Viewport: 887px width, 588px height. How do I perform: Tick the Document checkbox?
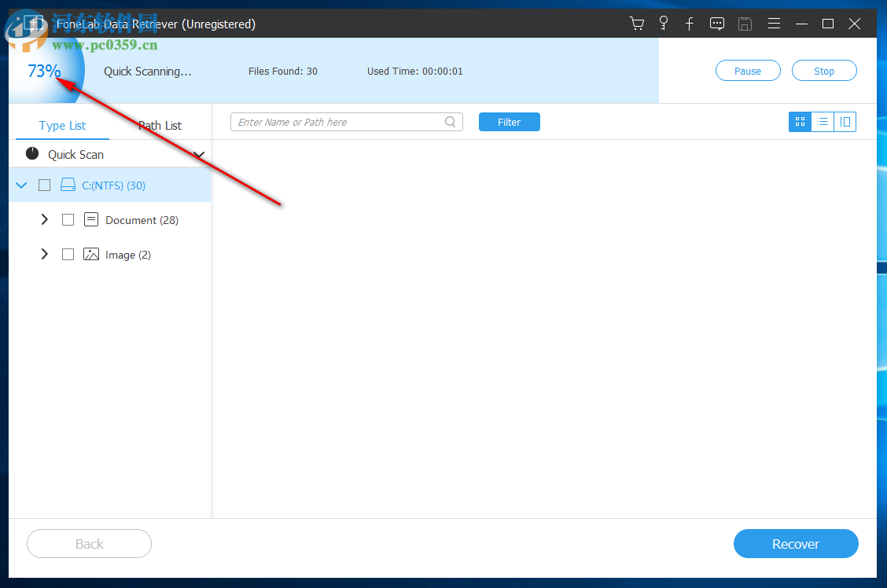tap(68, 219)
